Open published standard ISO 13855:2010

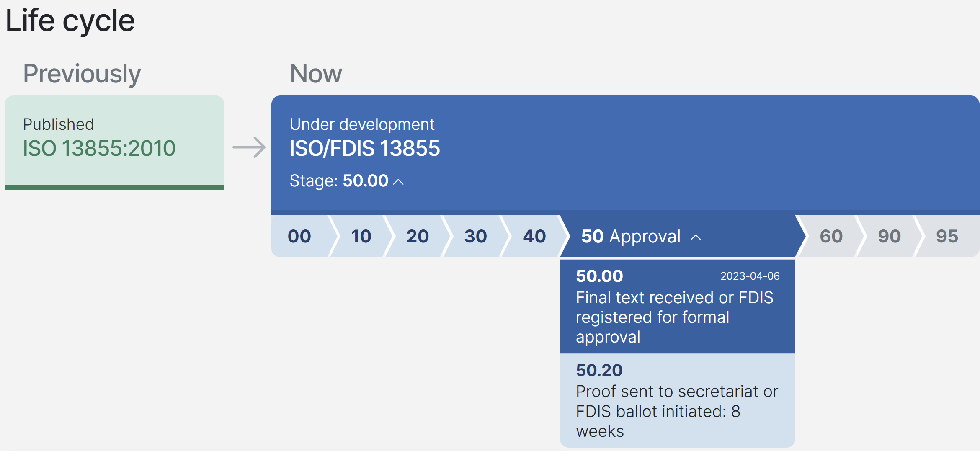click(99, 148)
